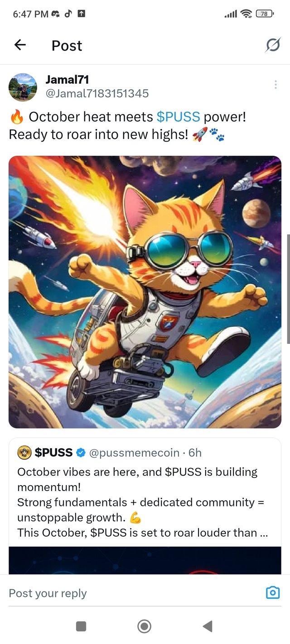Open the quoted $PUSS post text
The height and width of the screenshot is (644, 290).
coord(142,502)
